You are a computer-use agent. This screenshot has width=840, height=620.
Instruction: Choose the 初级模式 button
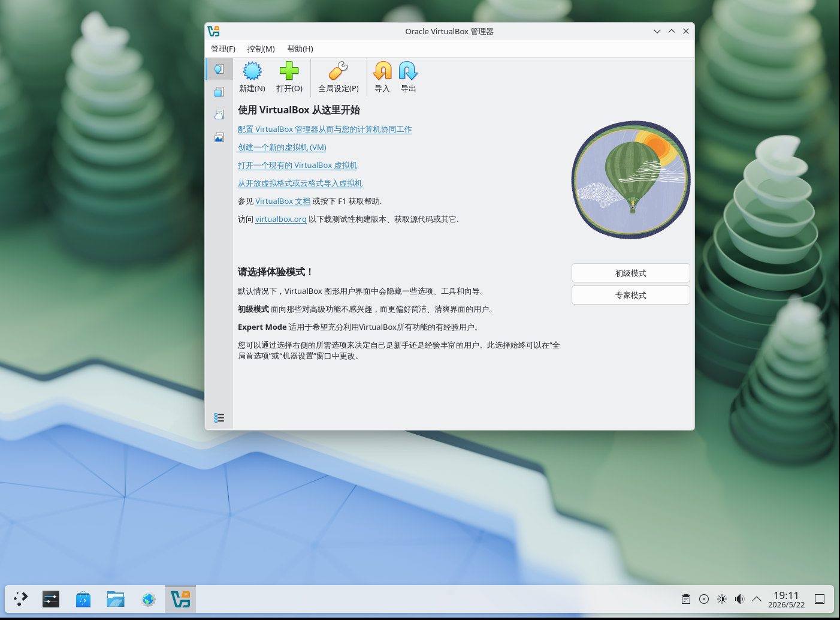click(x=631, y=273)
